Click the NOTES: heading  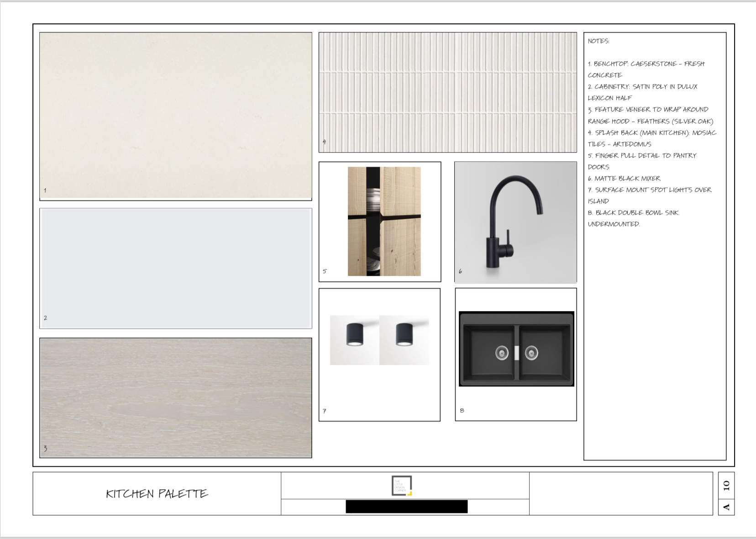pos(598,41)
